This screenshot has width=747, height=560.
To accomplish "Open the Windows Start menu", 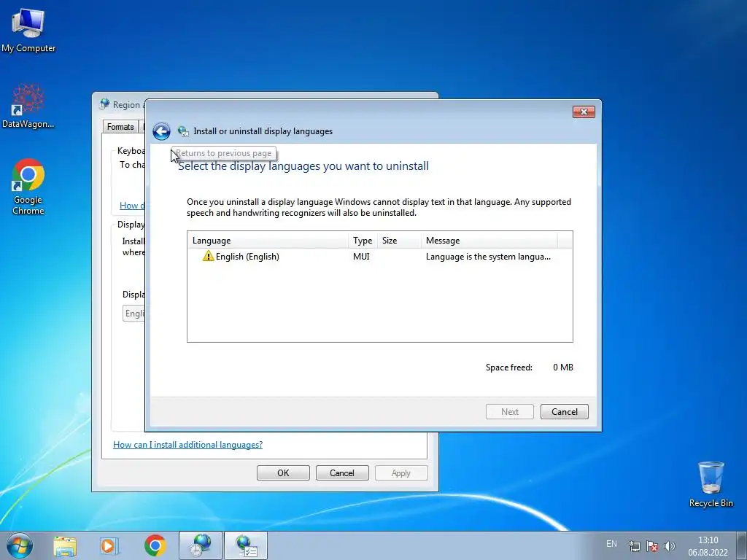I will click(x=20, y=545).
